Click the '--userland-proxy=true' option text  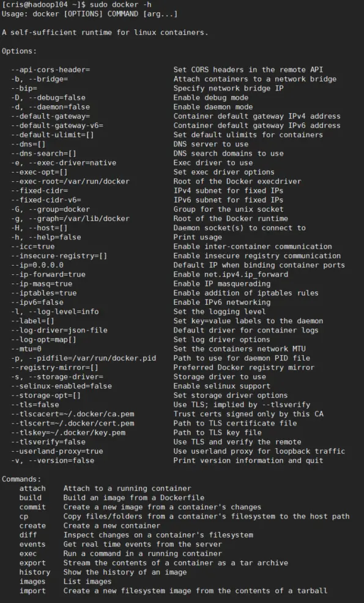pos(57,451)
